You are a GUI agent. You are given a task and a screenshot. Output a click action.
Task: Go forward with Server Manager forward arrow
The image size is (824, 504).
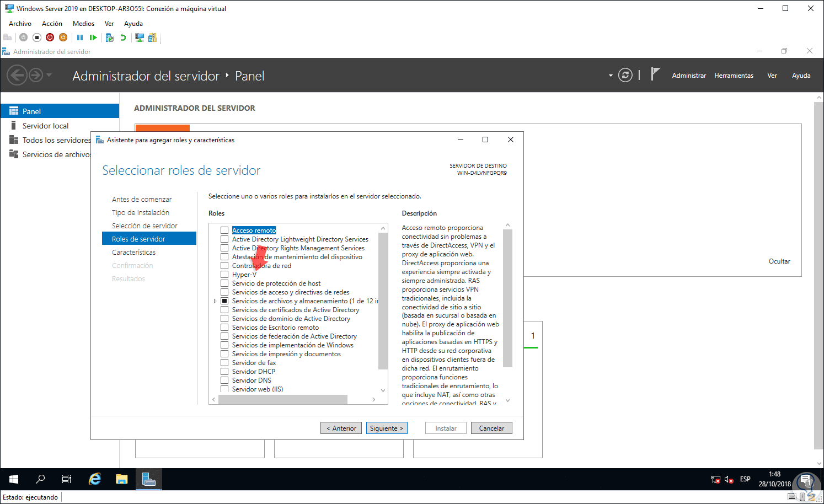pos(36,75)
